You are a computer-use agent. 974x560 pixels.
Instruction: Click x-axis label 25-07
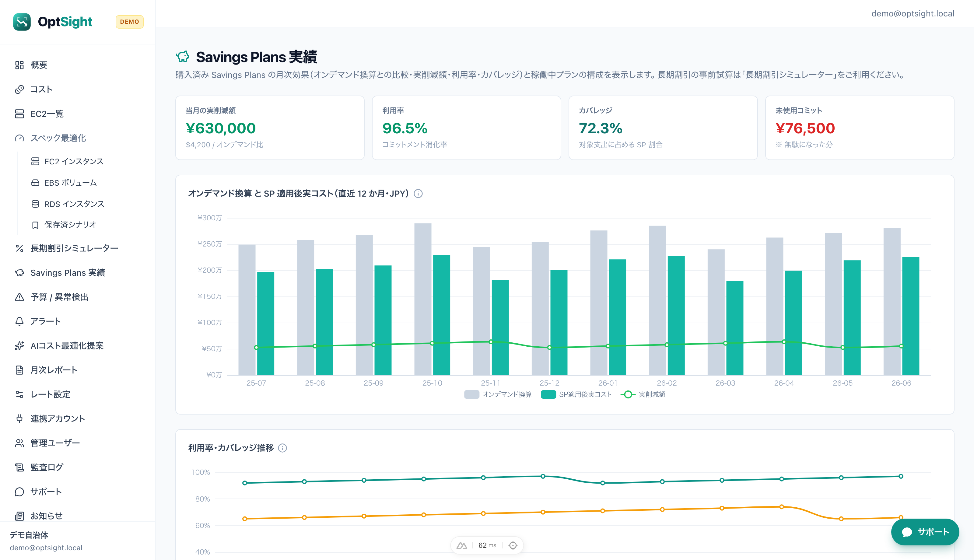[x=256, y=383]
